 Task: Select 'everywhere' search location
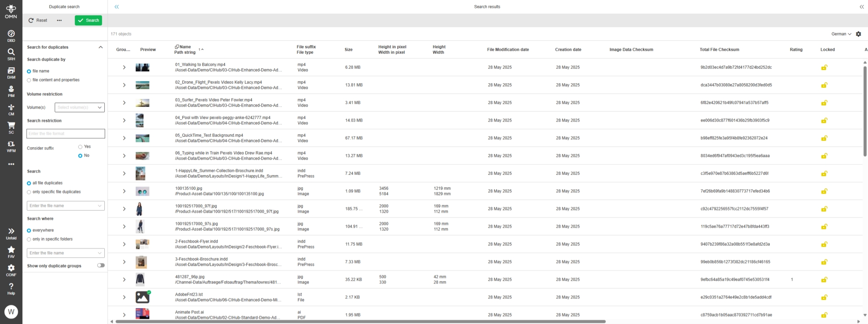click(29, 231)
